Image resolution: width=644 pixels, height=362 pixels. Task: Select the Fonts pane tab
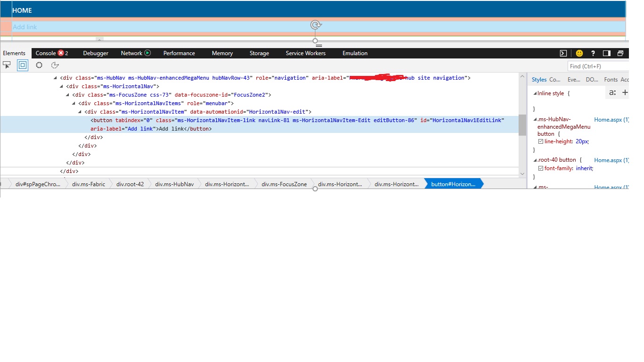pos(611,80)
